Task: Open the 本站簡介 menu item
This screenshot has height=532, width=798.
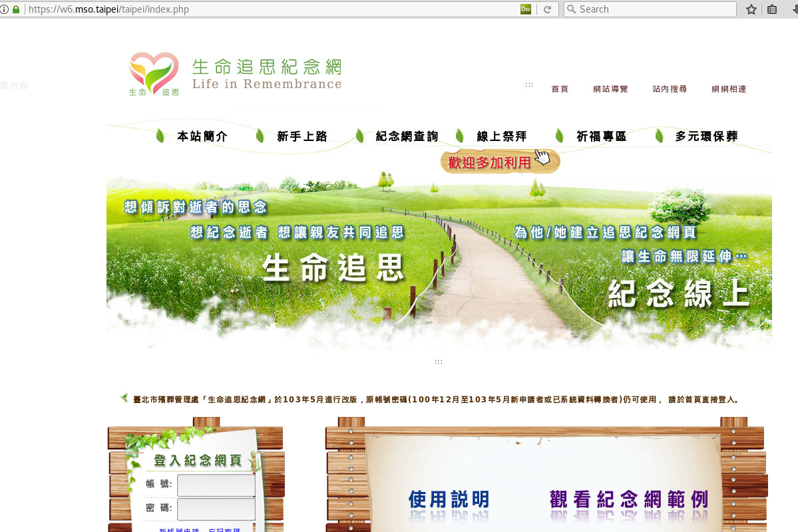Action: click(x=202, y=136)
